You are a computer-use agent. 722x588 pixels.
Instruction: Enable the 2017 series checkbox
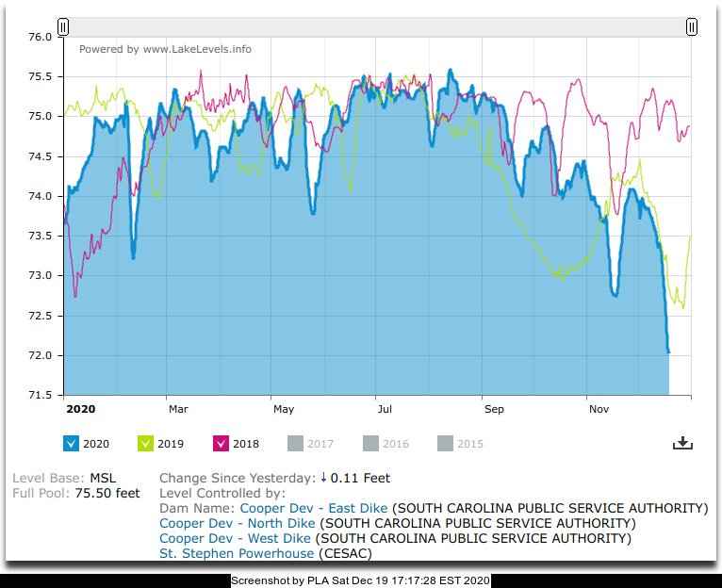click(295, 444)
